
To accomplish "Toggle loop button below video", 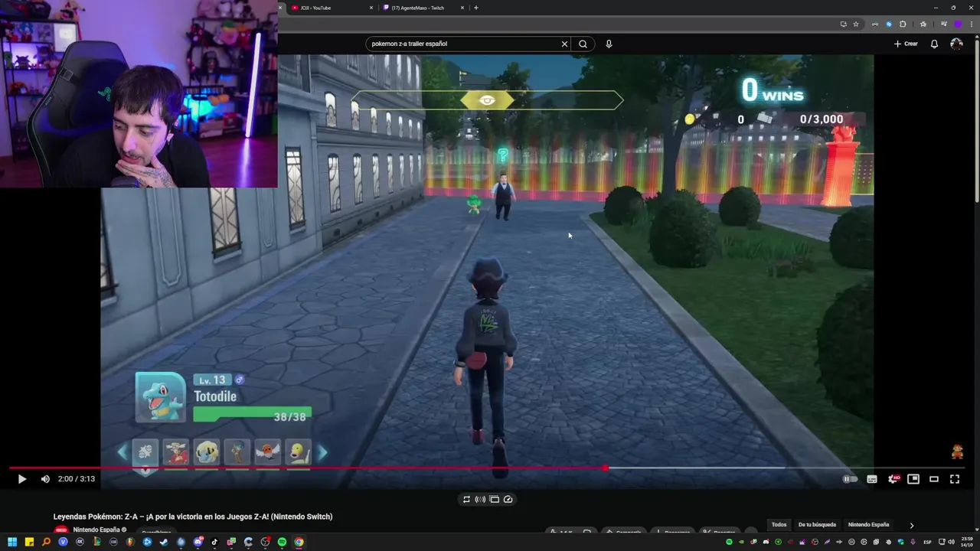I will coord(466,499).
